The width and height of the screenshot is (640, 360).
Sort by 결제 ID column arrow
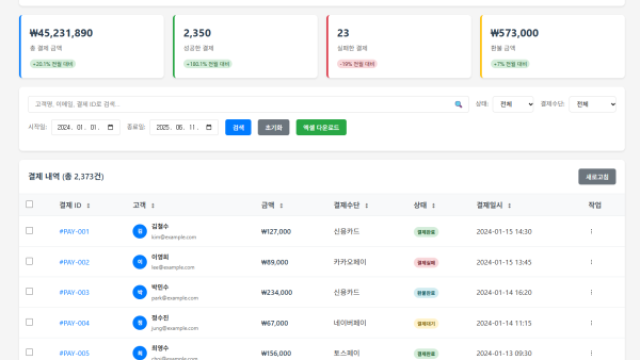(88, 206)
